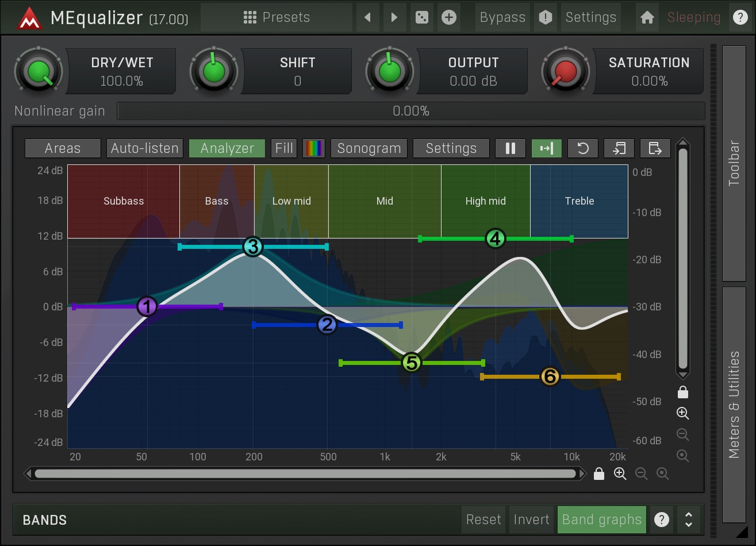Select the next preset arrow
Screen dimensions: 756x546
[394, 17]
